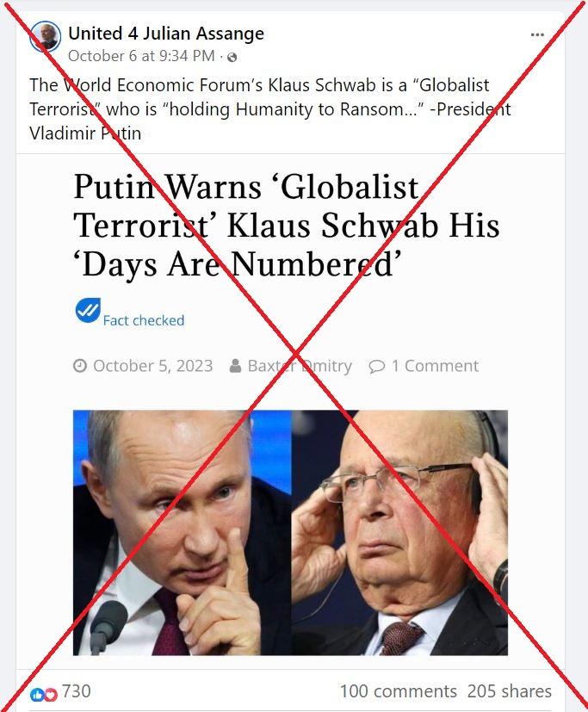Click the speech bubble comment icon
Image resolution: width=588 pixels, height=712 pixels.
point(377,366)
